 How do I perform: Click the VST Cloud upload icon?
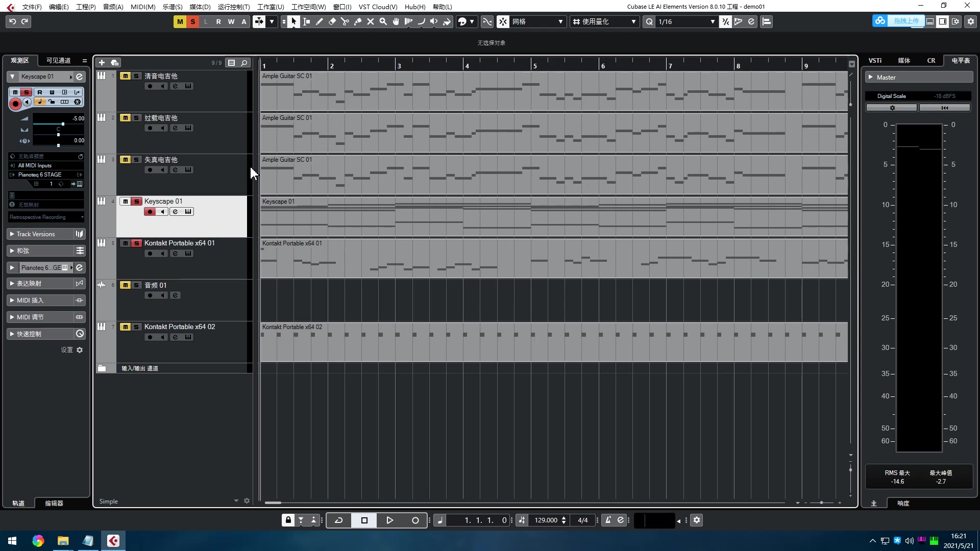click(880, 21)
